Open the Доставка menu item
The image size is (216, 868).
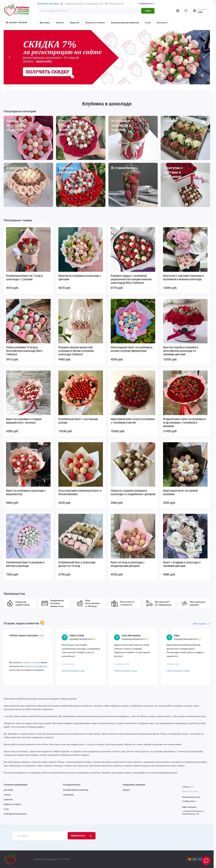pos(45,23)
